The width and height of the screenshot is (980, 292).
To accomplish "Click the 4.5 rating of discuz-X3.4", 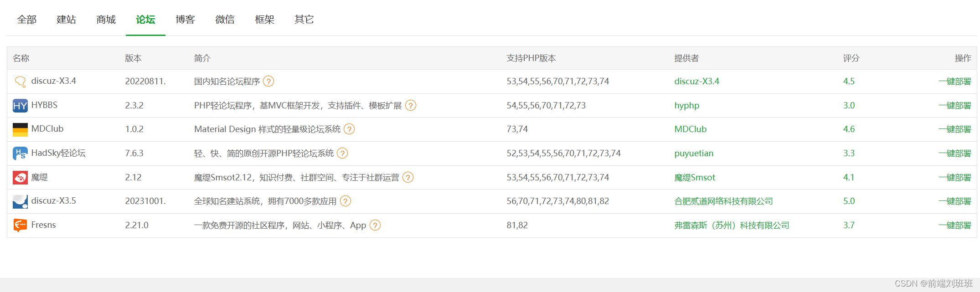I will (x=849, y=82).
